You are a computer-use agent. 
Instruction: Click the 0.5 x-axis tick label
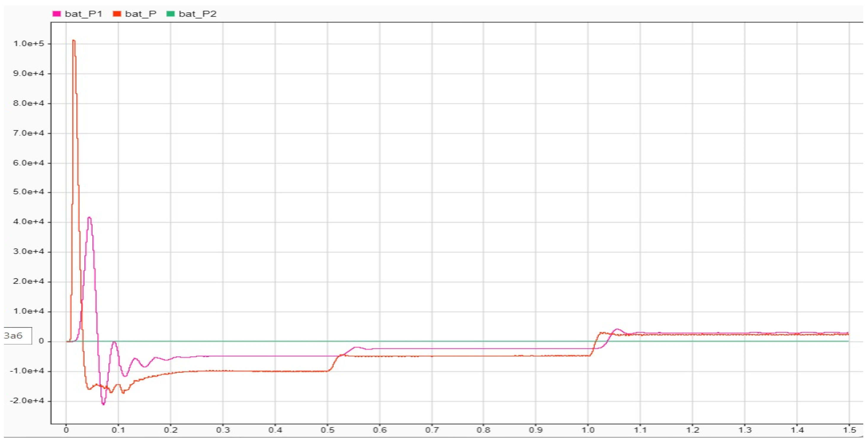(327, 430)
